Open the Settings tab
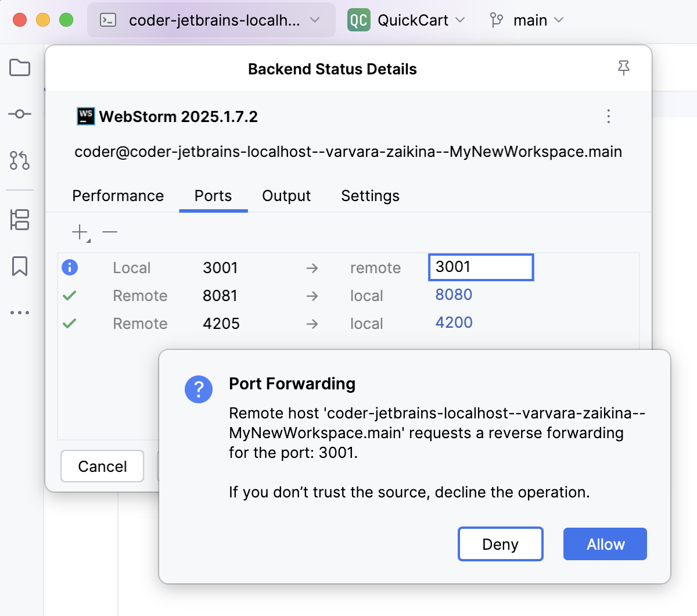The height and width of the screenshot is (616, 697). point(370,196)
